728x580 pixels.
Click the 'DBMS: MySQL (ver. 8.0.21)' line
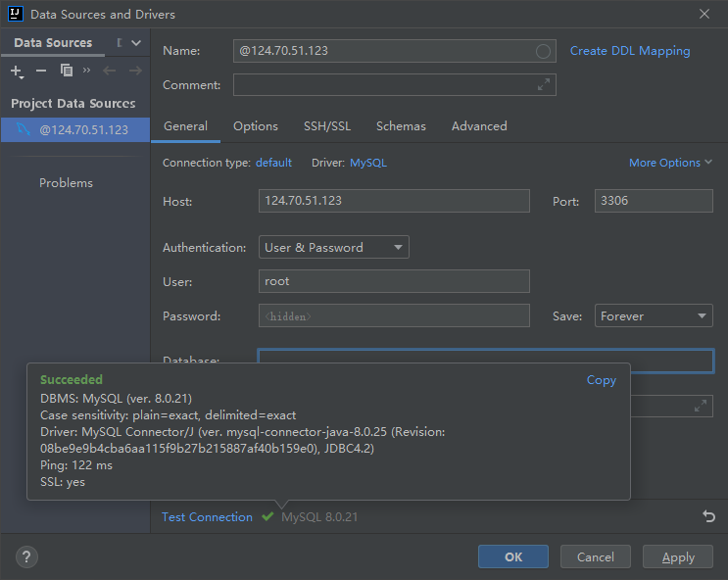pos(116,399)
